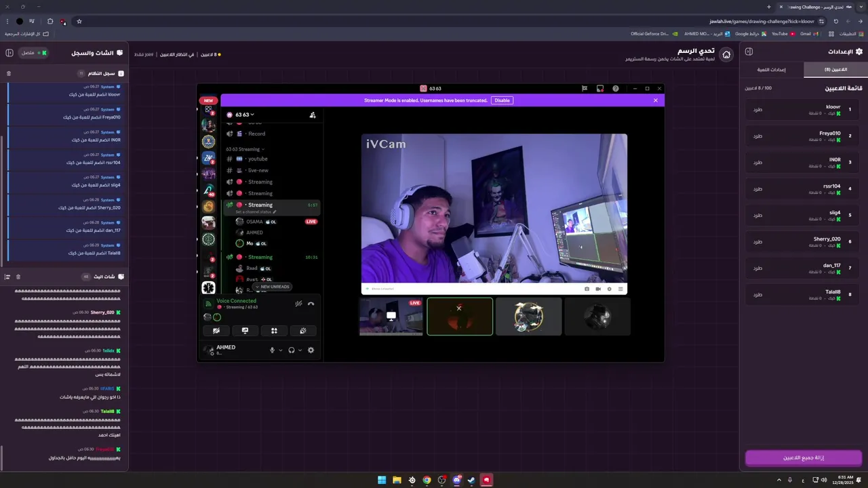
Task: Select LIVE stream thumbnail in Discord call
Action: [391, 317]
